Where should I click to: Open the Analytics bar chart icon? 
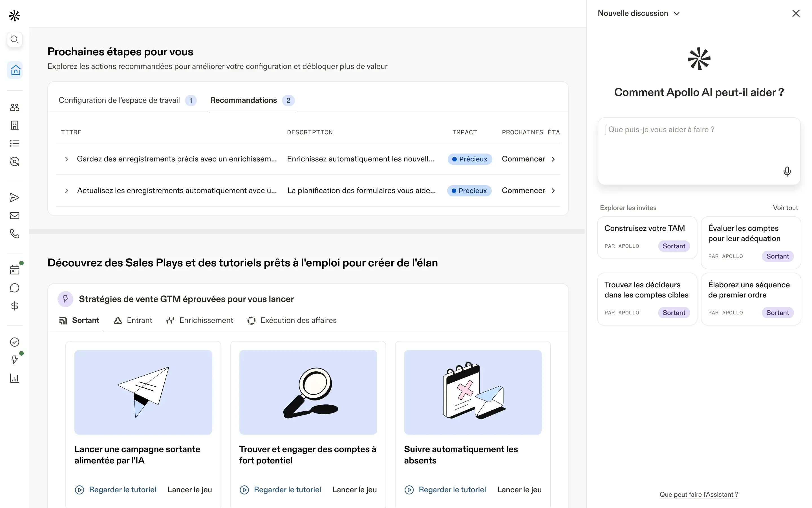coord(14,378)
